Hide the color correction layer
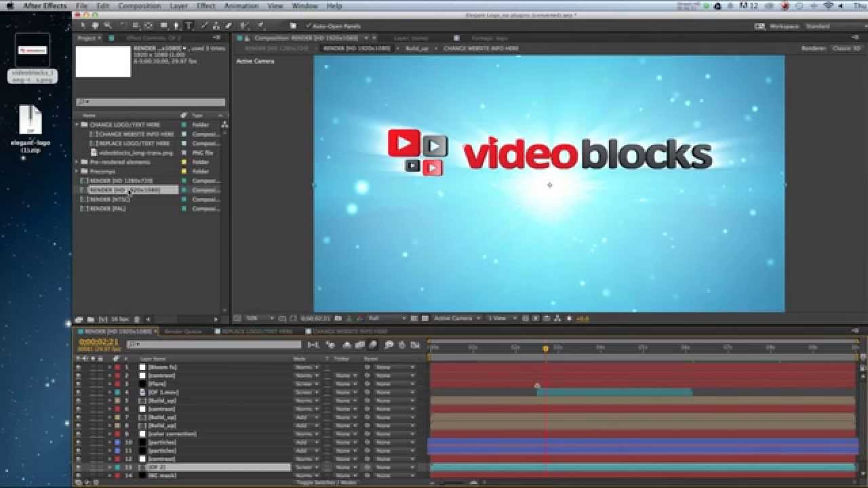The height and width of the screenshot is (488, 868). (78, 434)
